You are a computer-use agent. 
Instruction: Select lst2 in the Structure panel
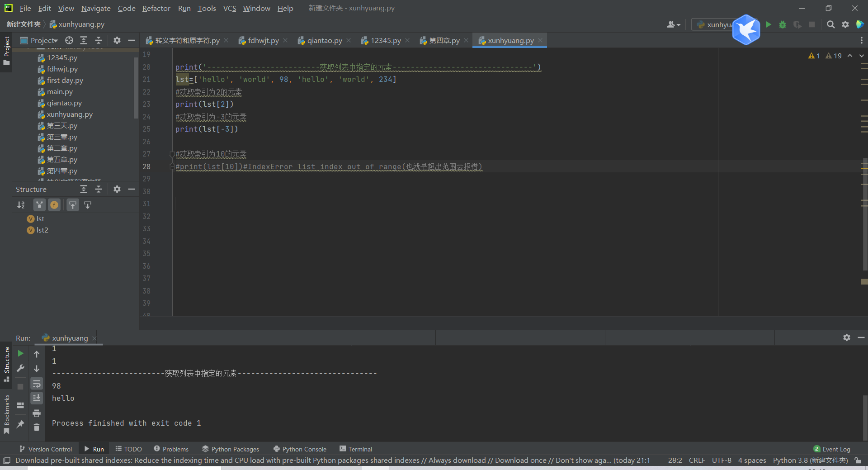(42, 230)
